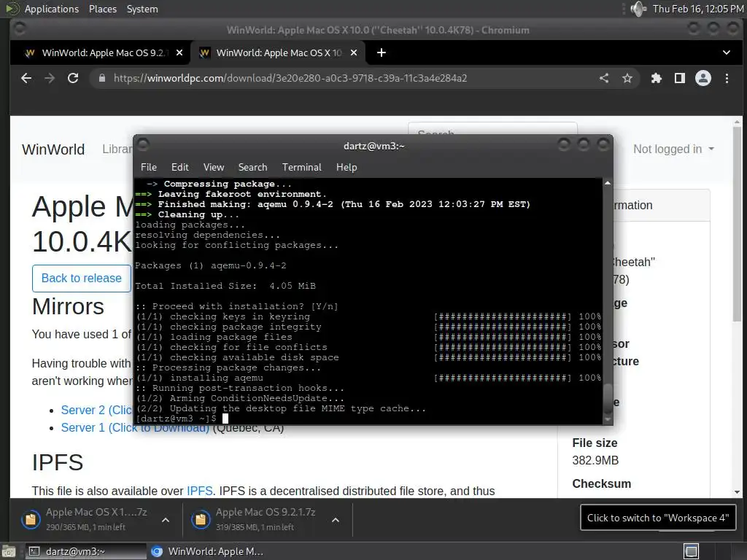
Task: Click the WinWorld logo link
Action: pos(53,149)
